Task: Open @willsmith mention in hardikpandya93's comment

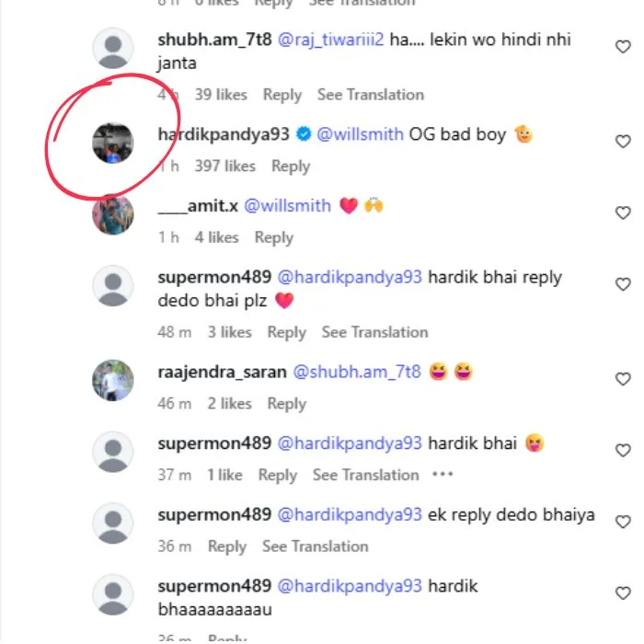Action: (360, 134)
